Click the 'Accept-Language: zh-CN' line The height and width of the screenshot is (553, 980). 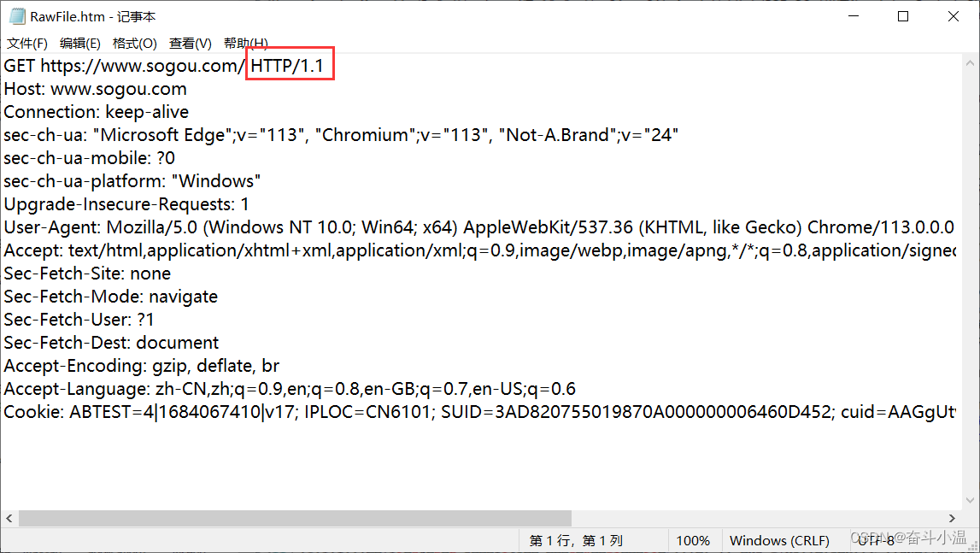pyautogui.click(x=290, y=389)
